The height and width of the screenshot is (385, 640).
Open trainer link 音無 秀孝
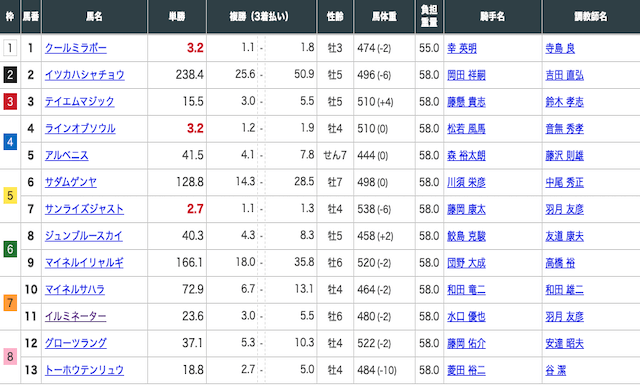click(564, 129)
